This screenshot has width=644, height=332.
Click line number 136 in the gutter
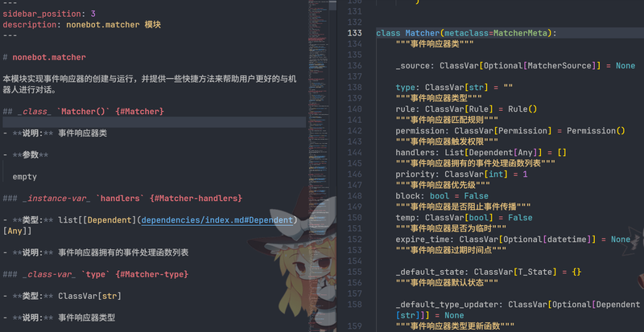(x=354, y=66)
